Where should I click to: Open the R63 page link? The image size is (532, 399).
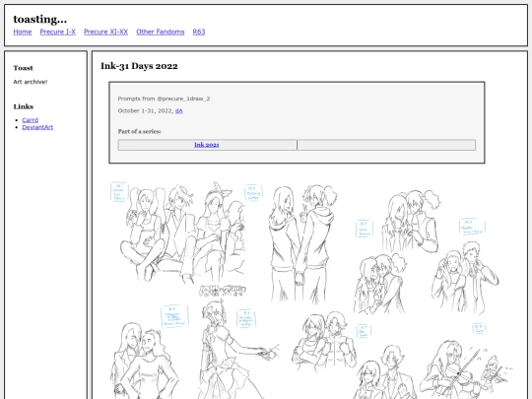click(199, 32)
